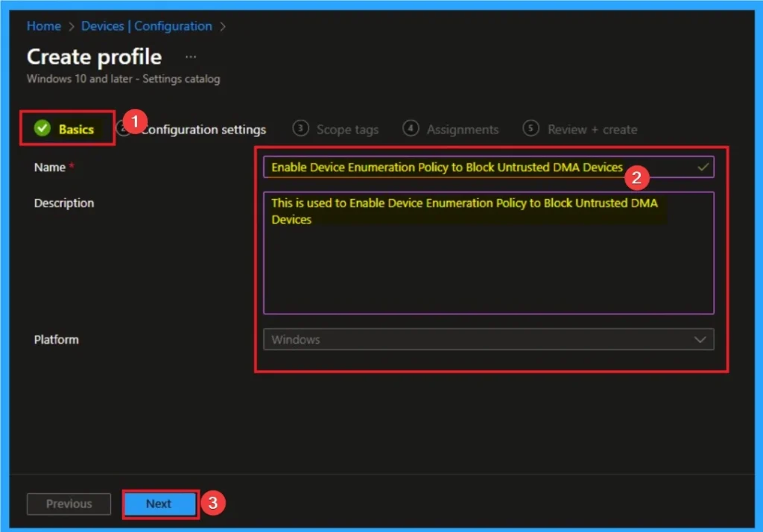Click the red annotation marker numbered 2
The image size is (763, 532).
[x=636, y=178]
